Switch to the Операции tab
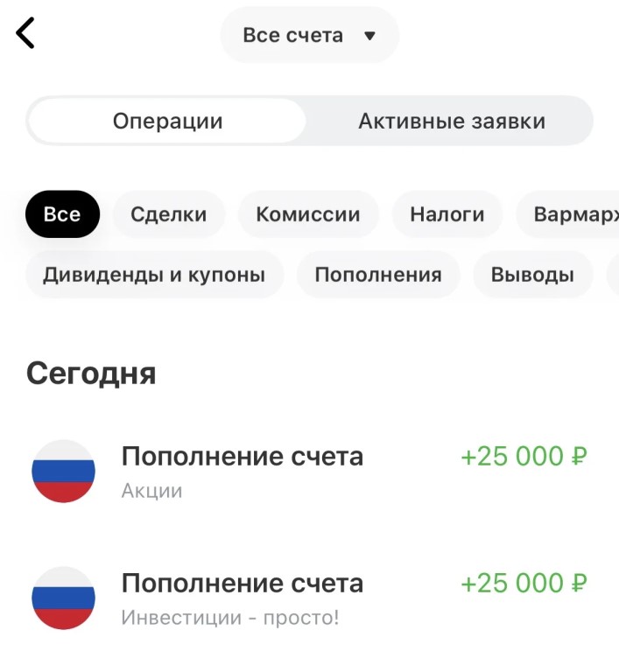 [167, 121]
